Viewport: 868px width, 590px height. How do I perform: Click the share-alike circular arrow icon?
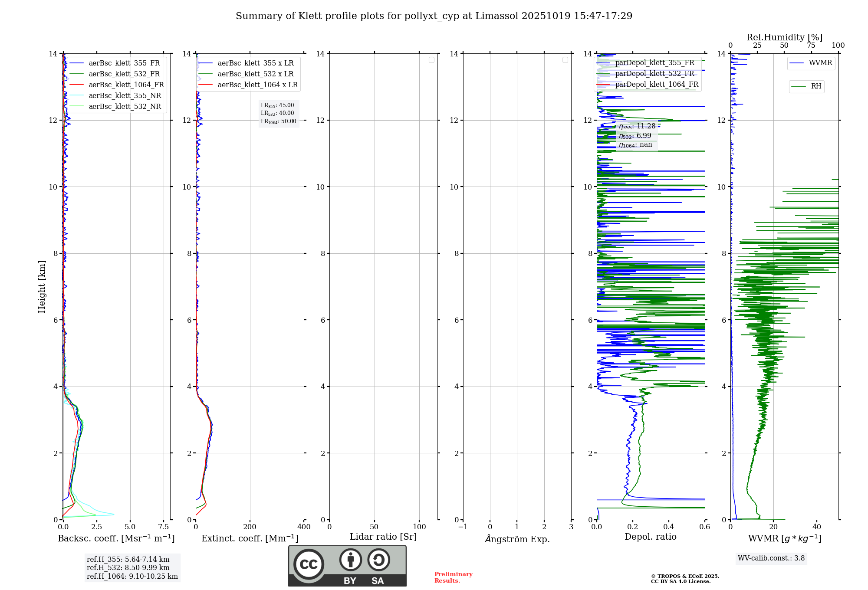pos(378,560)
